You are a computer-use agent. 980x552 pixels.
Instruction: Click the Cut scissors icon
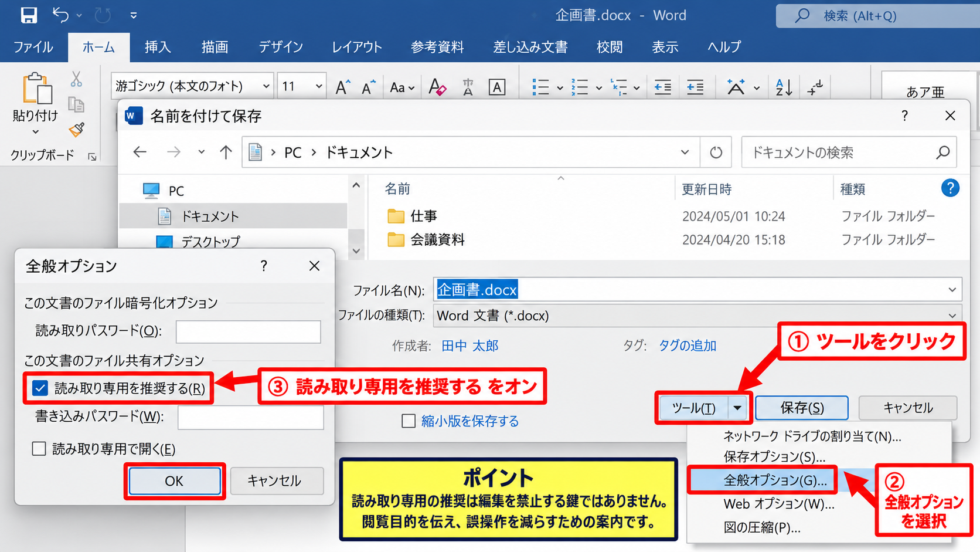(76, 79)
